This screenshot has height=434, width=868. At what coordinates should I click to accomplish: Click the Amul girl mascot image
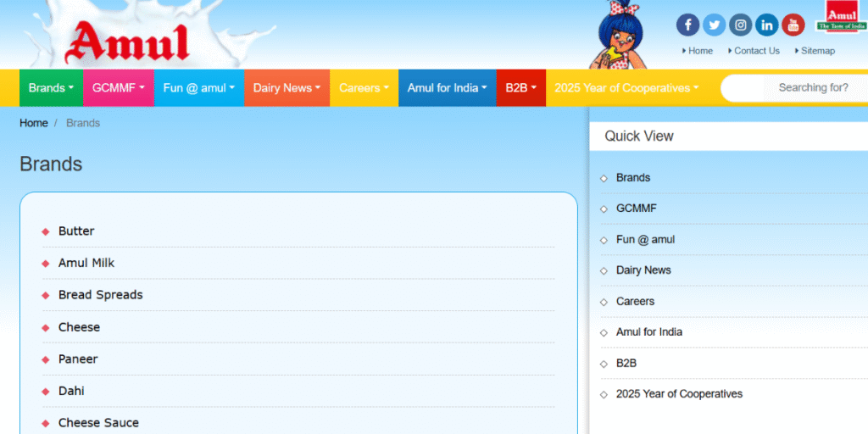click(619, 34)
